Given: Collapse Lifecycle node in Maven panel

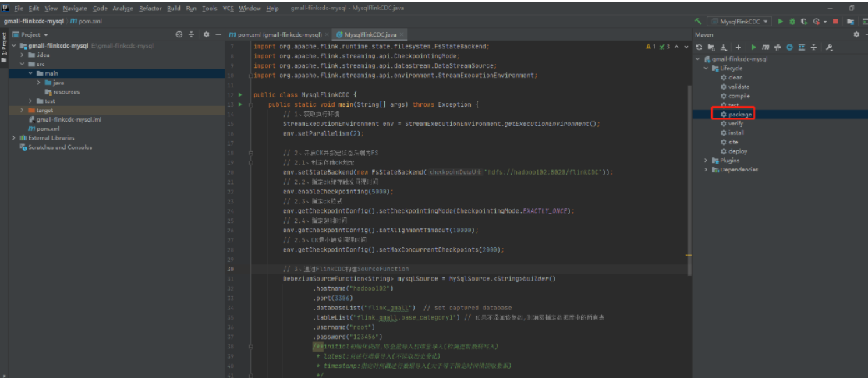Looking at the screenshot, I should pyautogui.click(x=706, y=68).
